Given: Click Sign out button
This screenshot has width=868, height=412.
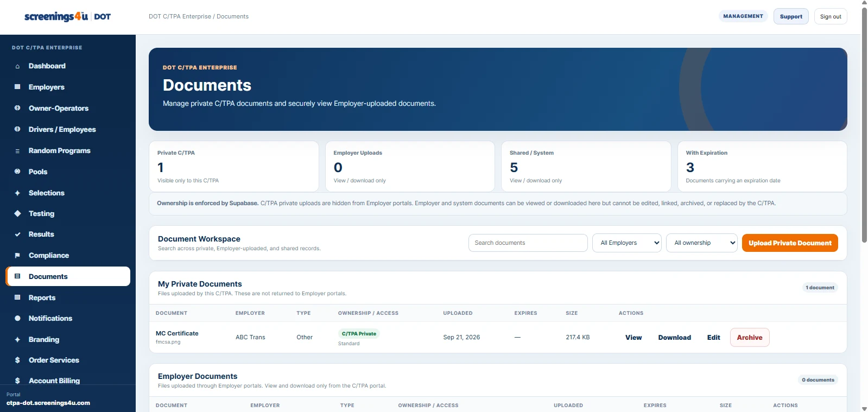Looking at the screenshot, I should [831, 16].
